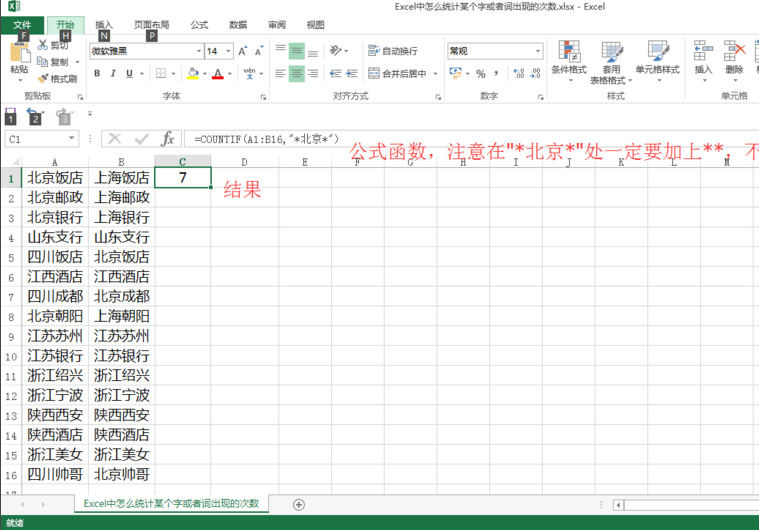Select the Format Painter (格式刷) brush
Image resolution: width=759 pixels, height=530 pixels.
point(43,78)
